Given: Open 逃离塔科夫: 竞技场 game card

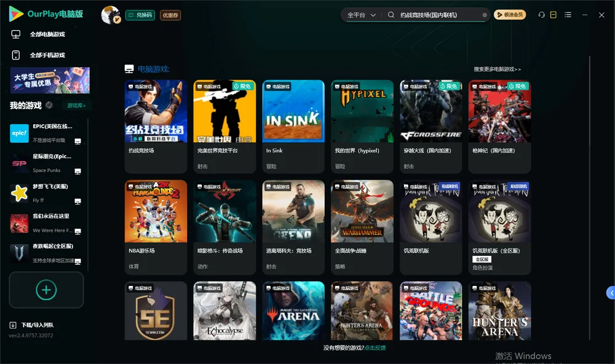Looking at the screenshot, I should click(x=293, y=227).
